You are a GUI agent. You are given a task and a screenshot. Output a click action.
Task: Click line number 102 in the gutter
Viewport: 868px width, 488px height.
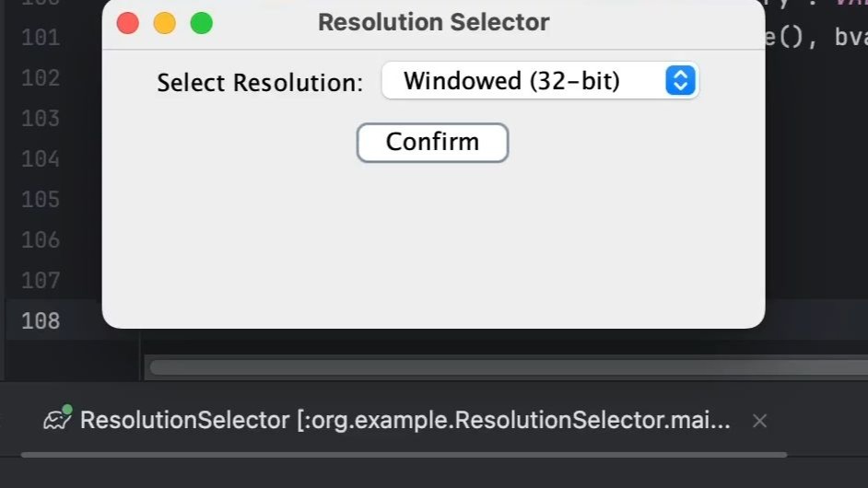[x=41, y=78]
